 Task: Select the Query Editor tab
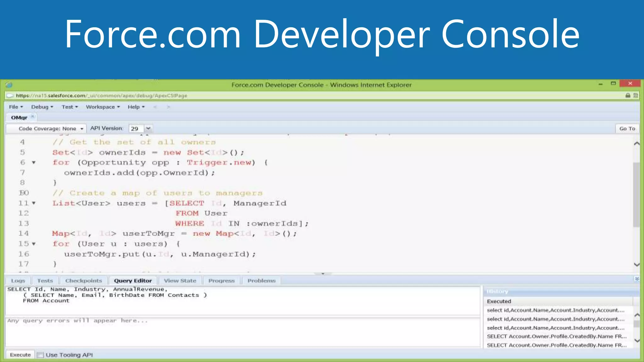click(x=133, y=281)
